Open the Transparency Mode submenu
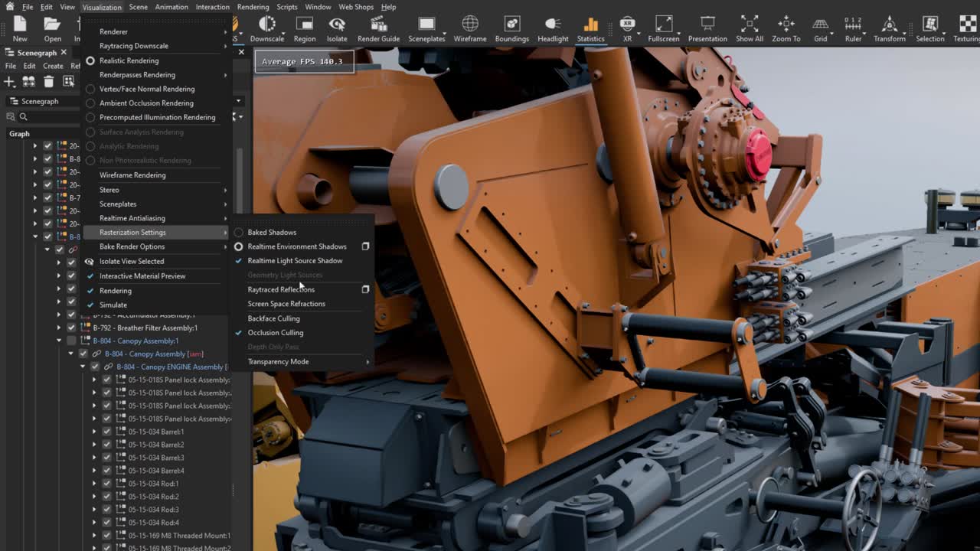Screen dimensions: 980x551 coord(278,362)
